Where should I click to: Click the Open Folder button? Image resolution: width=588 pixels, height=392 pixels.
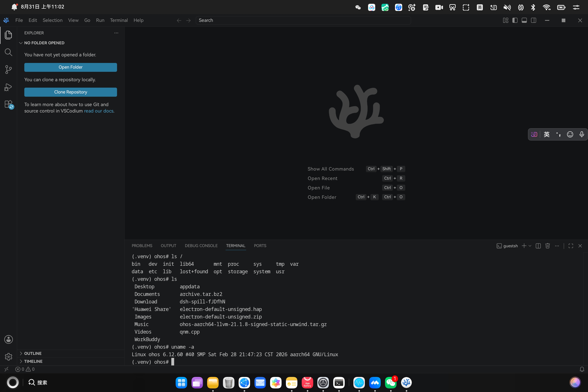click(x=70, y=67)
